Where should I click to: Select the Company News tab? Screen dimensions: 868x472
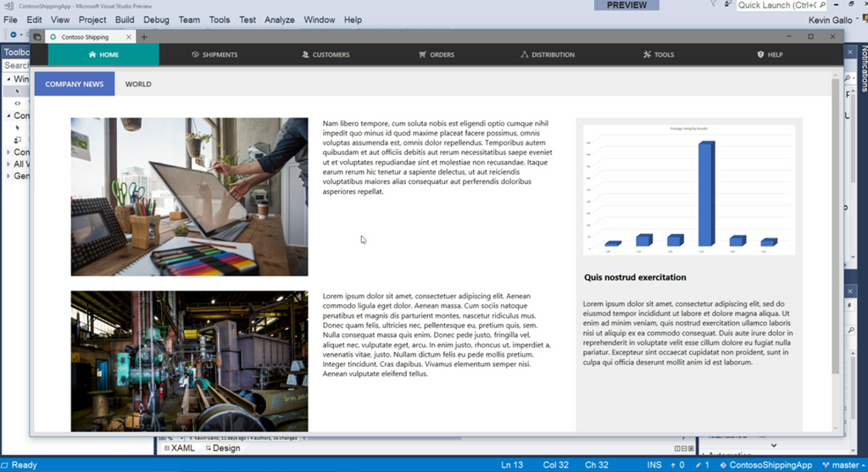tap(75, 84)
